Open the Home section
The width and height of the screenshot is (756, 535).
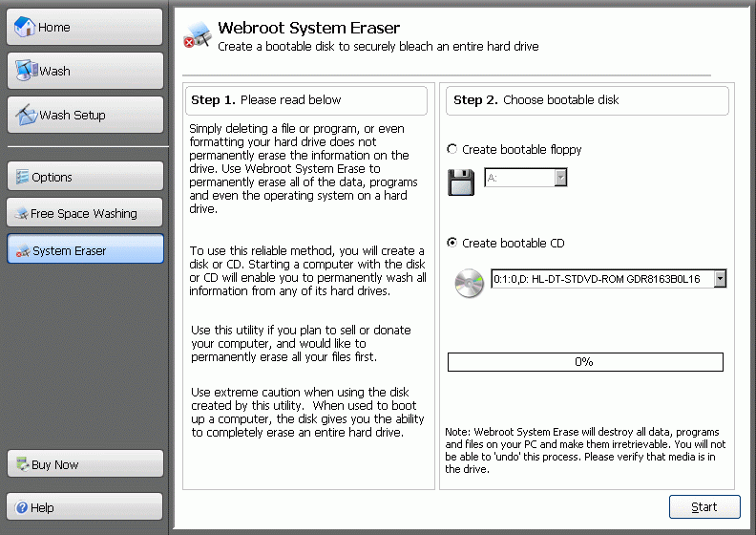[85, 27]
